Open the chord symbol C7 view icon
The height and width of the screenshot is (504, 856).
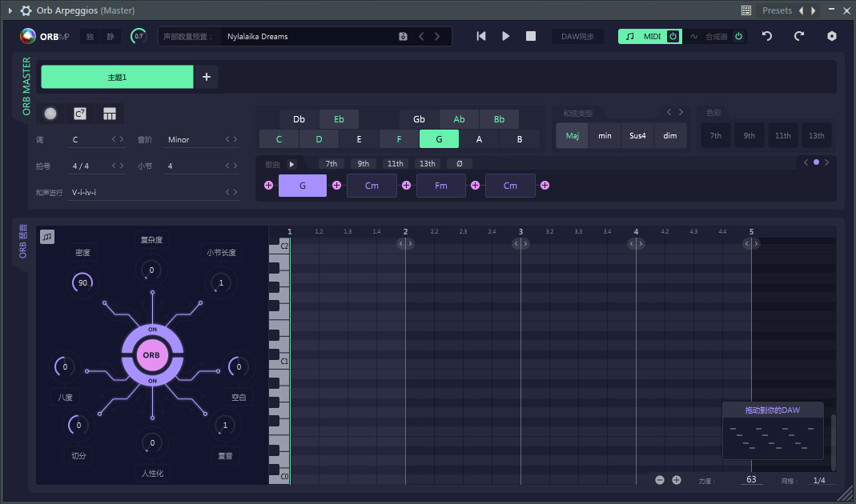click(x=79, y=114)
